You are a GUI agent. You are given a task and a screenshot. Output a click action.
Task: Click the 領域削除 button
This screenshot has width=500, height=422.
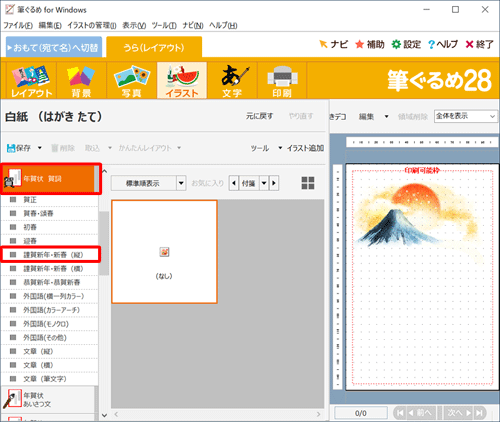pos(413,116)
